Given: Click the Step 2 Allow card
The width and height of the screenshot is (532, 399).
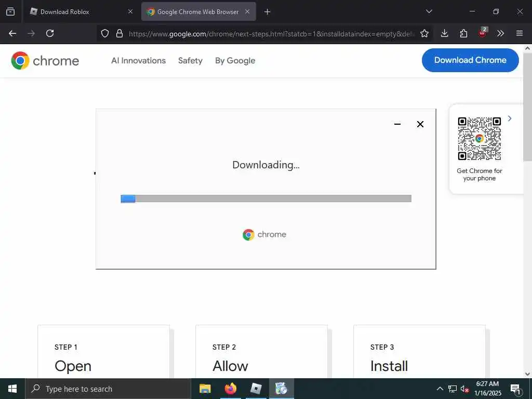Looking at the screenshot, I should click(262, 352).
